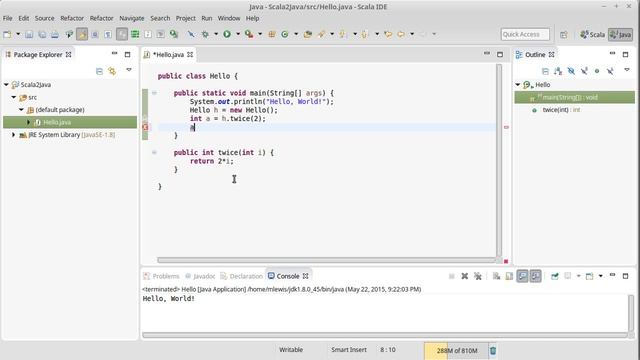
Task: Click in the Quick Access field
Action: coord(525,34)
